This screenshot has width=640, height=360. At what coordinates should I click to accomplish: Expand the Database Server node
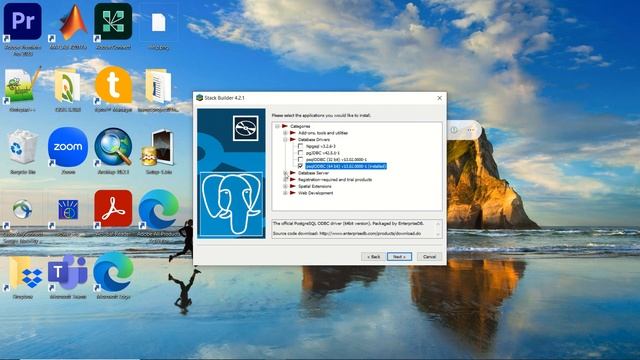click(285, 173)
